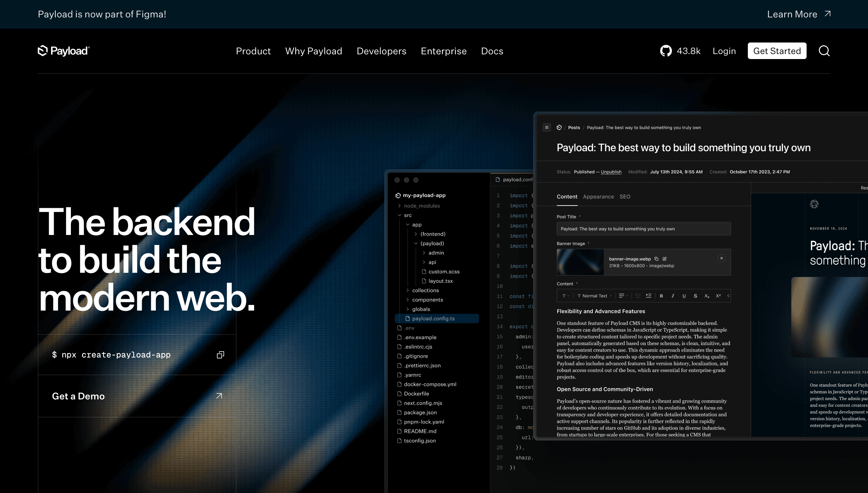Screen dimensions: 868x493
Task: Select layout.tsx in the file tree
Action: pyautogui.click(x=437, y=281)
